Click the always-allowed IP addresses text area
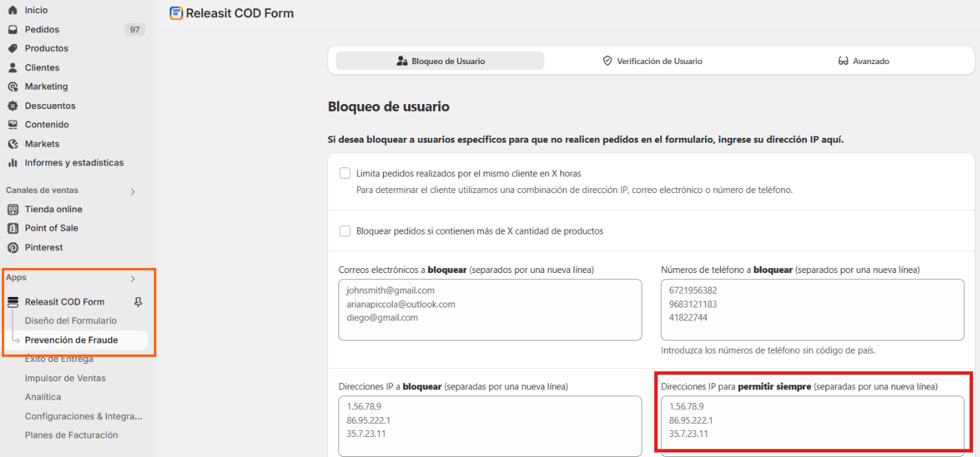980x457 pixels. tap(813, 426)
